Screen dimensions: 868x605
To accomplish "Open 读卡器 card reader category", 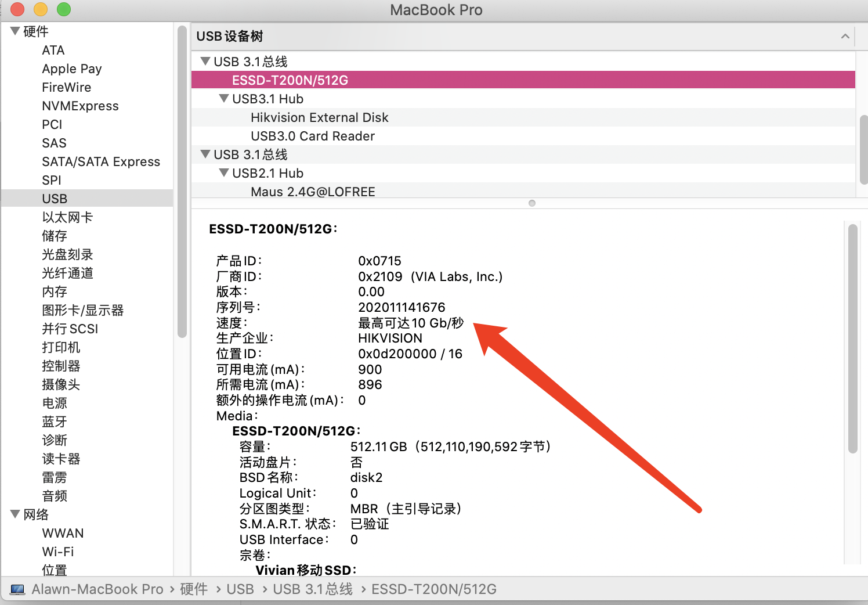I will 61,459.
